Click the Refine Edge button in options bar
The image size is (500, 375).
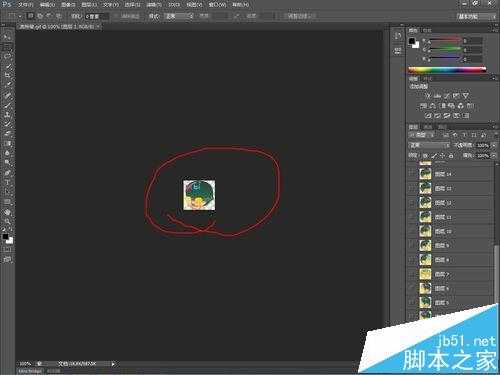pyautogui.click(x=302, y=16)
